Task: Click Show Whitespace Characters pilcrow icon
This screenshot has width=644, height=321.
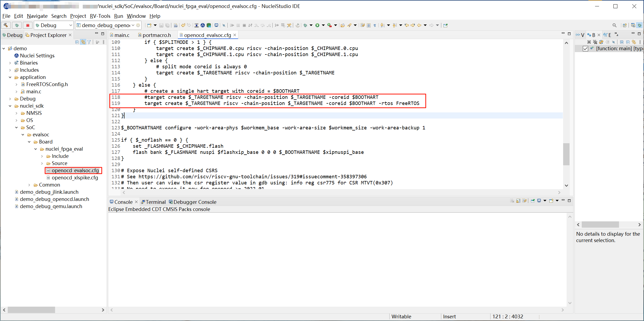Action: [x=375, y=25]
